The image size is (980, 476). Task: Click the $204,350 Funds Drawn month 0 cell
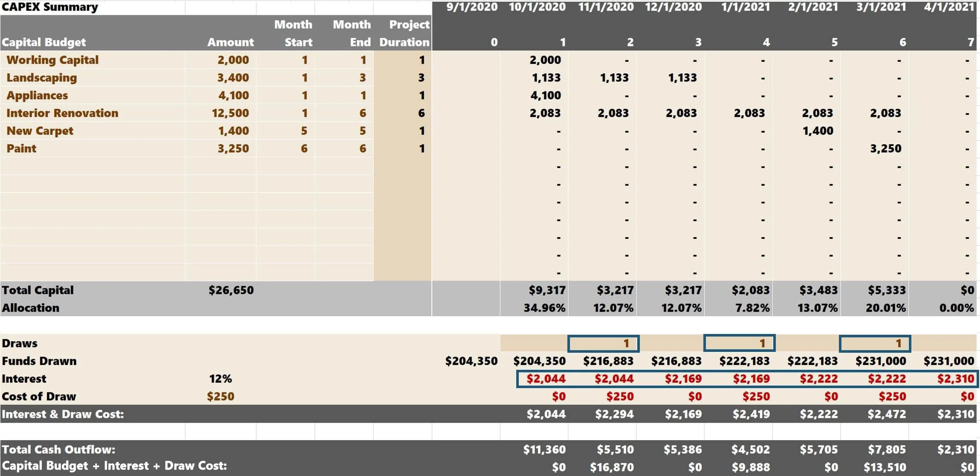tap(471, 361)
